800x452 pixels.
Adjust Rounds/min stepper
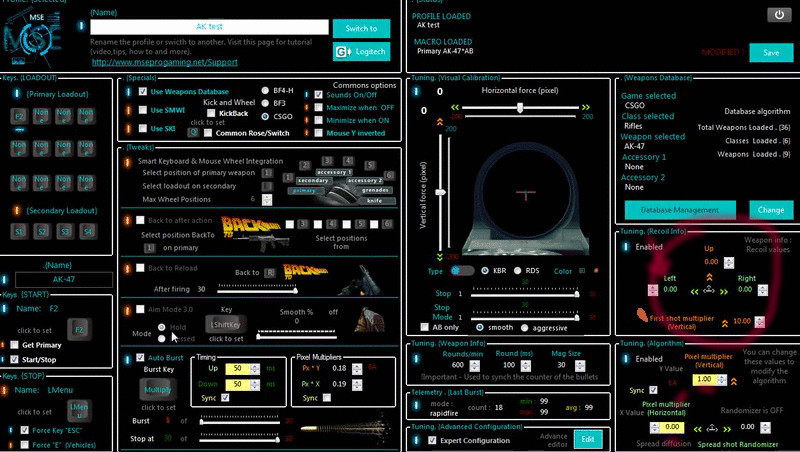click(x=474, y=365)
